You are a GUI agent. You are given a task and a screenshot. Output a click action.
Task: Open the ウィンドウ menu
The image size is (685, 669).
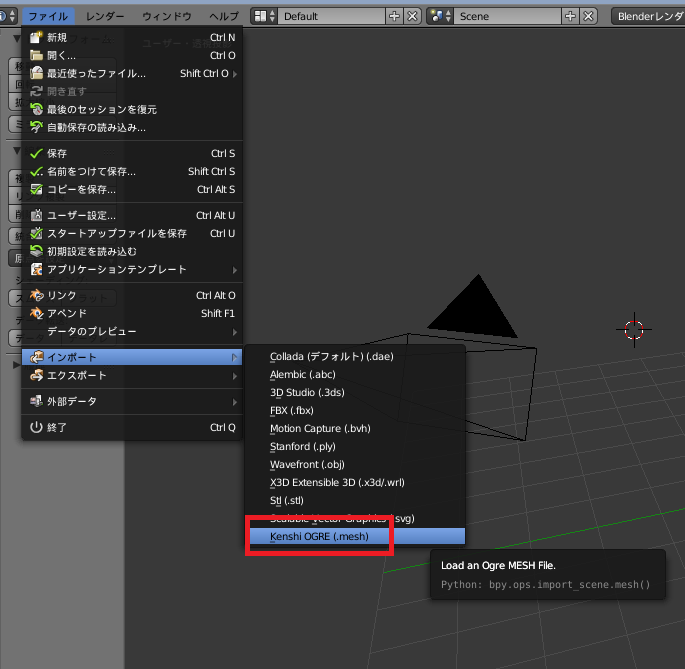pos(166,17)
